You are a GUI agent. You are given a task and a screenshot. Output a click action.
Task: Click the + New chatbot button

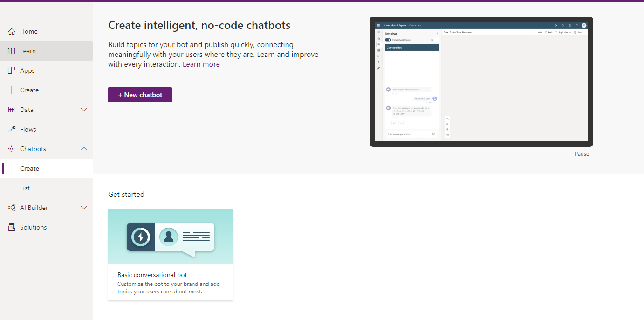(x=140, y=95)
